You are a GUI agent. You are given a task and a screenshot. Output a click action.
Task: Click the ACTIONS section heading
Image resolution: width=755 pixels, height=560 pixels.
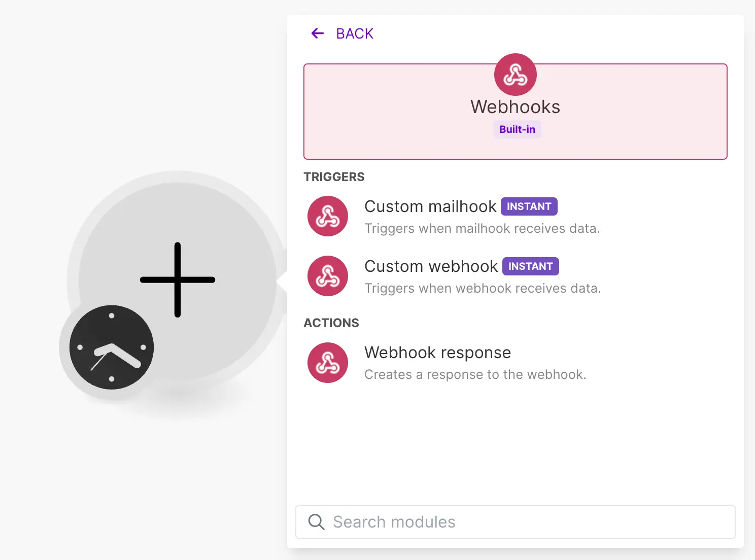click(x=331, y=323)
